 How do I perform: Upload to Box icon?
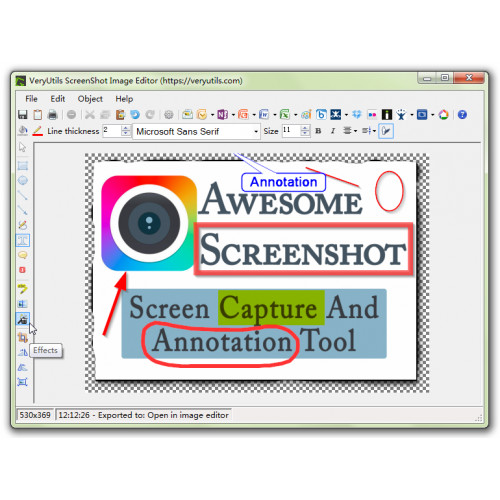tap(321, 115)
